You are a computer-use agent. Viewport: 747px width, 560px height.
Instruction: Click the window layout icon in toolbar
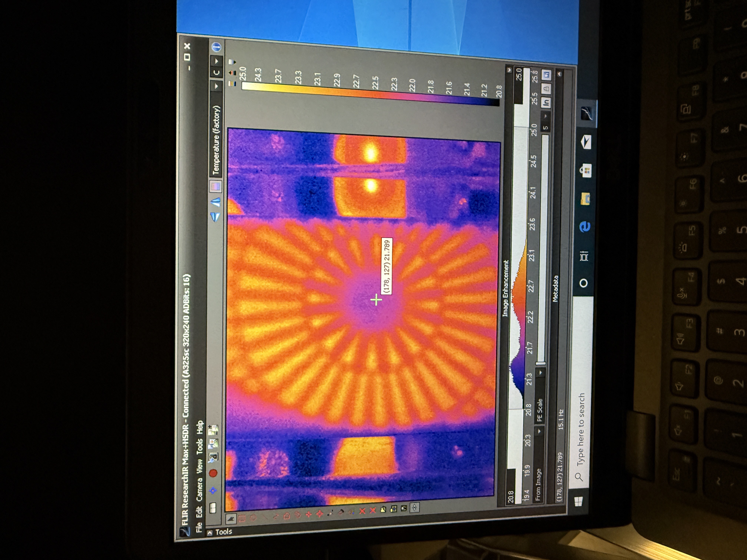[x=213, y=508]
